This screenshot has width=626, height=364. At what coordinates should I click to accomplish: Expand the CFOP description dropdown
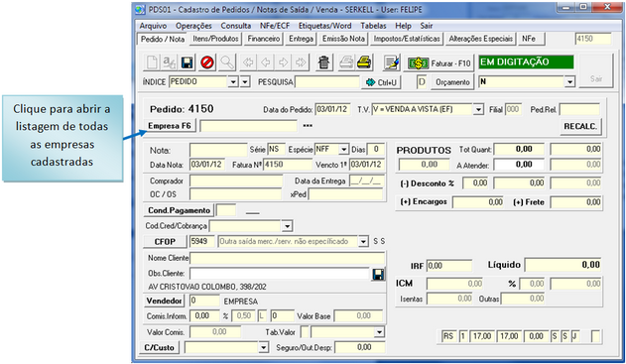(x=363, y=241)
